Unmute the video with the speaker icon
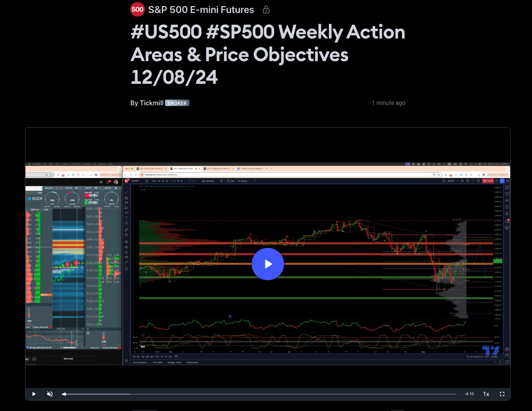532x411 pixels. (x=50, y=394)
